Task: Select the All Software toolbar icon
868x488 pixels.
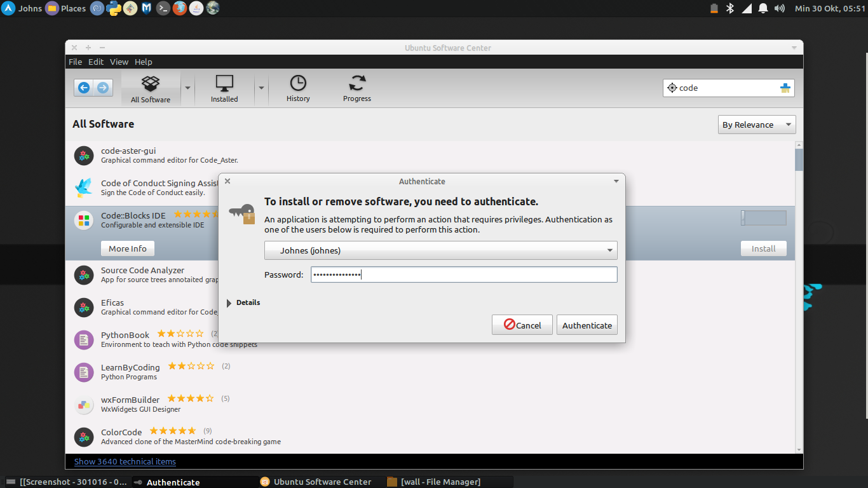Action: point(150,83)
